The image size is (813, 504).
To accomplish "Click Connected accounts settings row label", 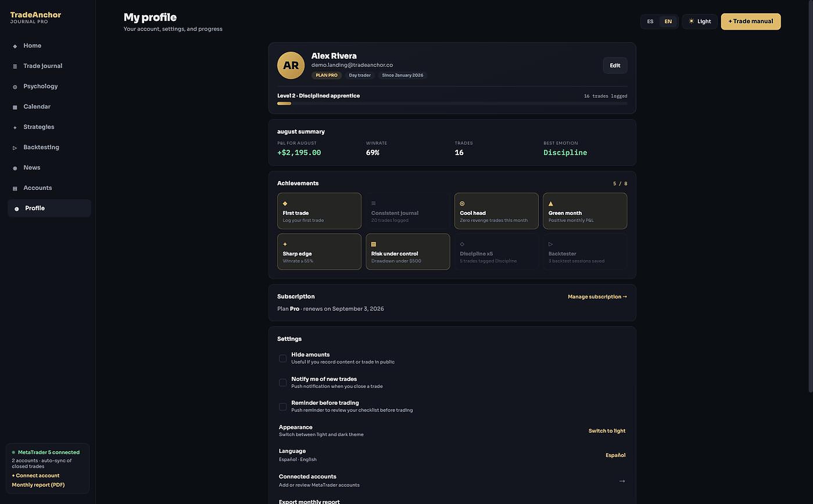I will (x=307, y=477).
